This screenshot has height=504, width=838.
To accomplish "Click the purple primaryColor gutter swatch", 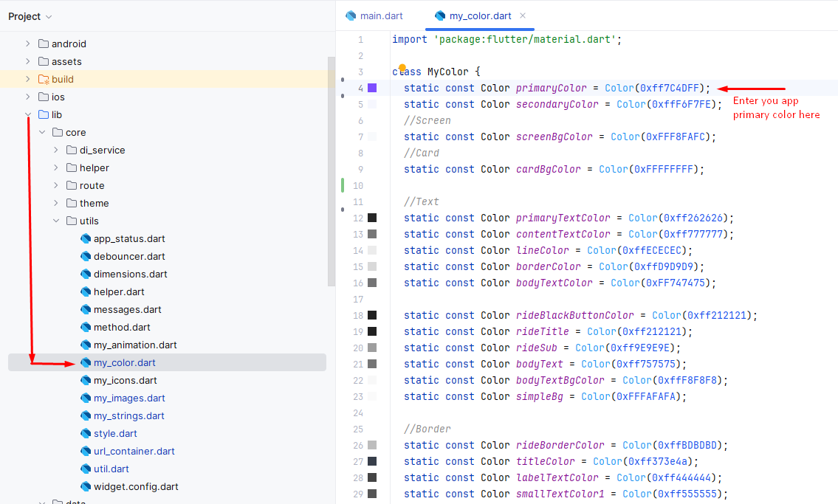I will click(x=372, y=88).
